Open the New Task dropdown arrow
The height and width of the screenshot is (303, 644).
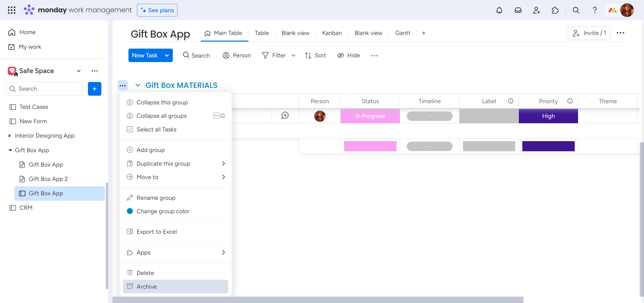[167, 55]
